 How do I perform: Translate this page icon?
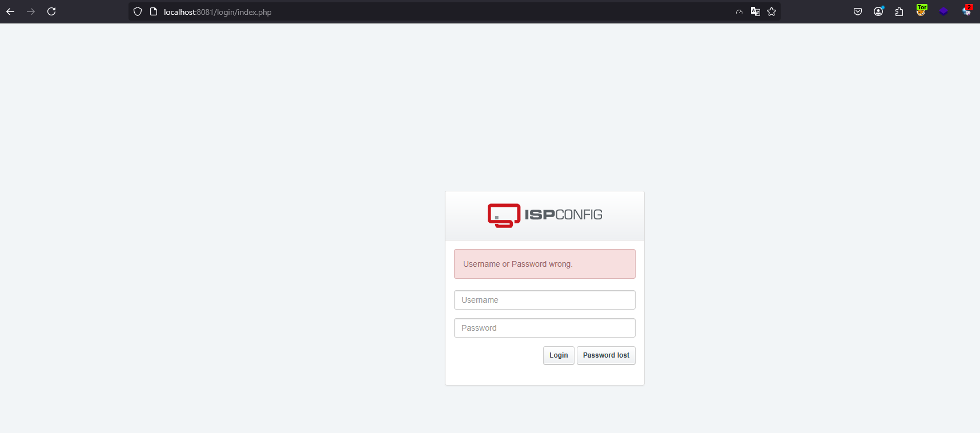(756, 11)
